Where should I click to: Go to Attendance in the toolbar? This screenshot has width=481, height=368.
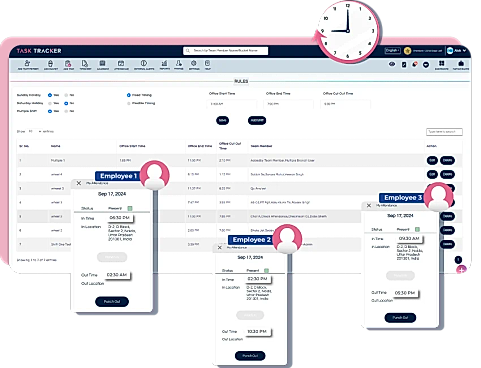click(121, 65)
